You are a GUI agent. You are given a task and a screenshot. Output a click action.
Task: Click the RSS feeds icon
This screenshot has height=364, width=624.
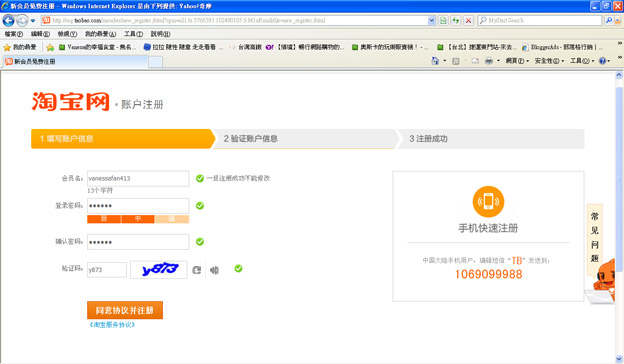click(456, 61)
